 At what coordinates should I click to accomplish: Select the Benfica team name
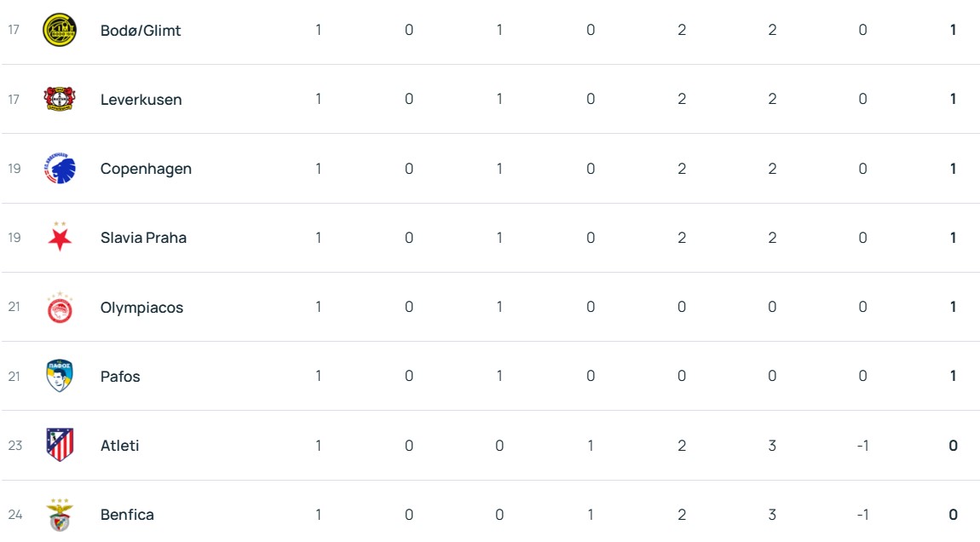pos(127,515)
